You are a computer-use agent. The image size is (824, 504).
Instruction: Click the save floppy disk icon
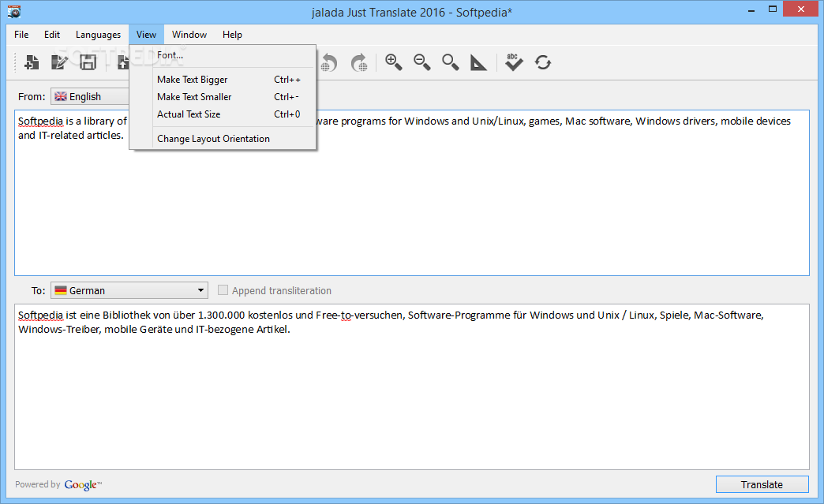point(88,62)
